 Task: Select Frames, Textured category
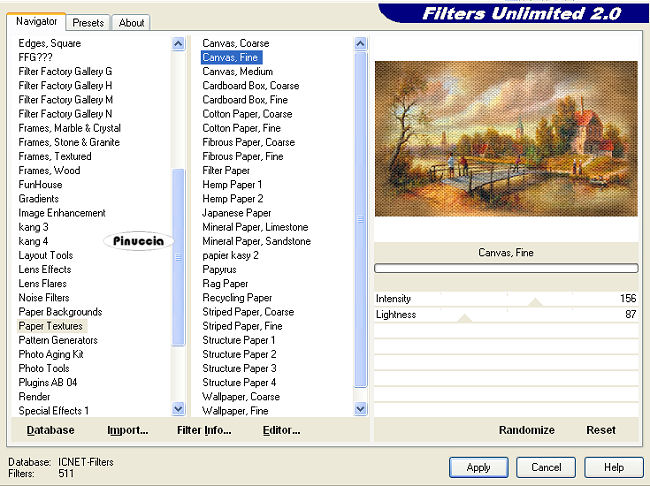pos(55,156)
